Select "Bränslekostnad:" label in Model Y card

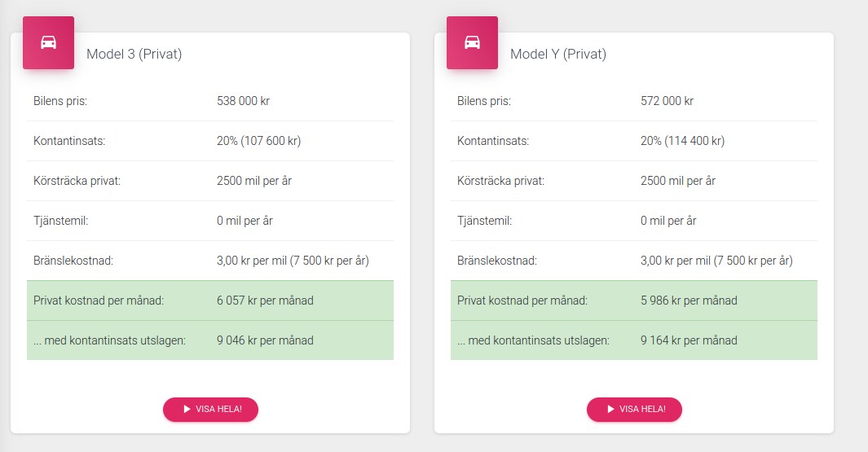496,261
